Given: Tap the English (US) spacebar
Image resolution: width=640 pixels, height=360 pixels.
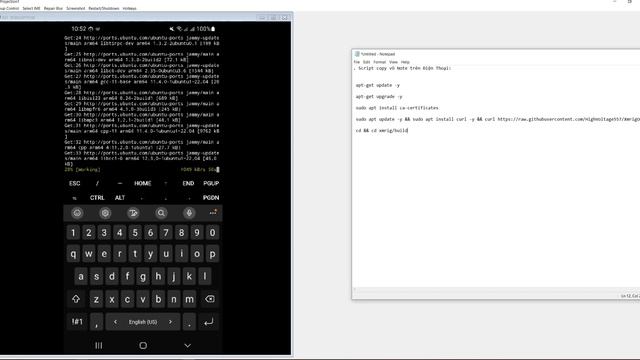Looking at the screenshot, I should point(143,322).
